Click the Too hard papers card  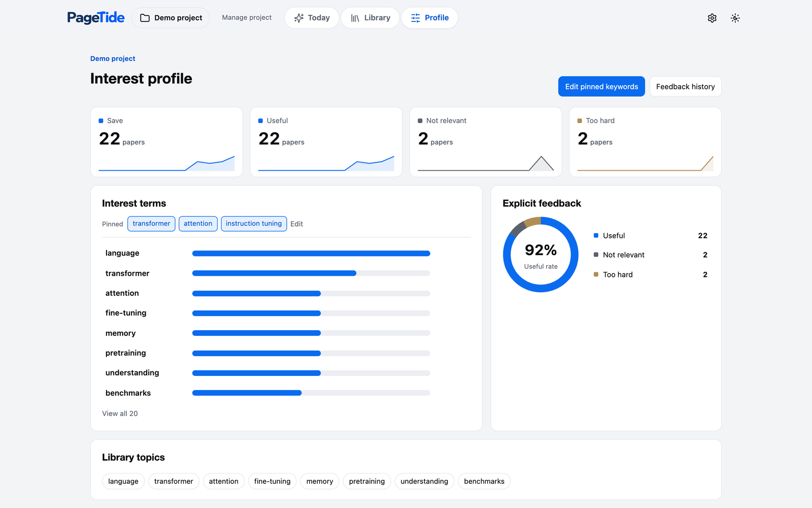pos(645,142)
